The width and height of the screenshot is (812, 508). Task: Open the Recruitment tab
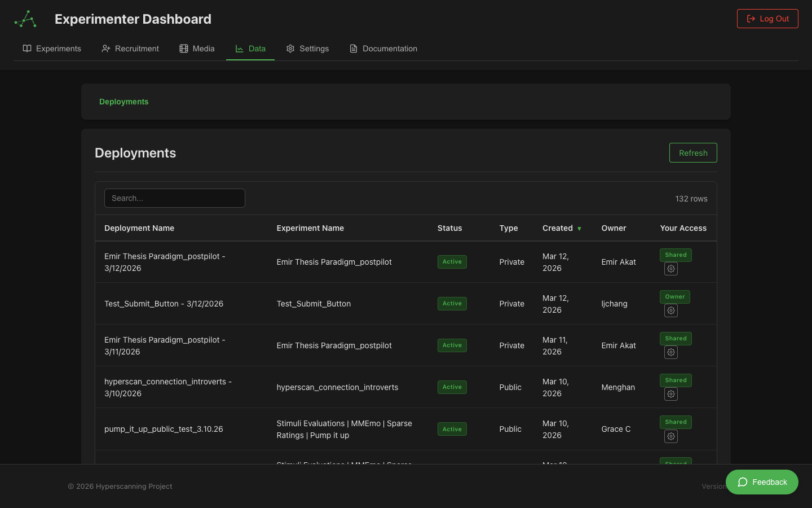(130, 49)
